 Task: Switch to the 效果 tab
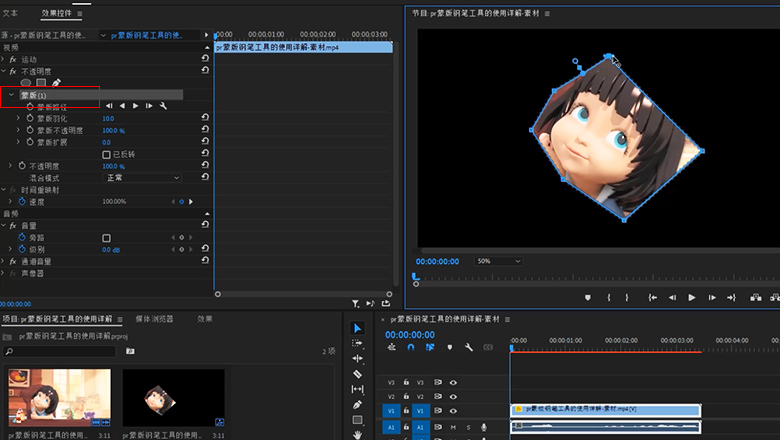coord(204,319)
